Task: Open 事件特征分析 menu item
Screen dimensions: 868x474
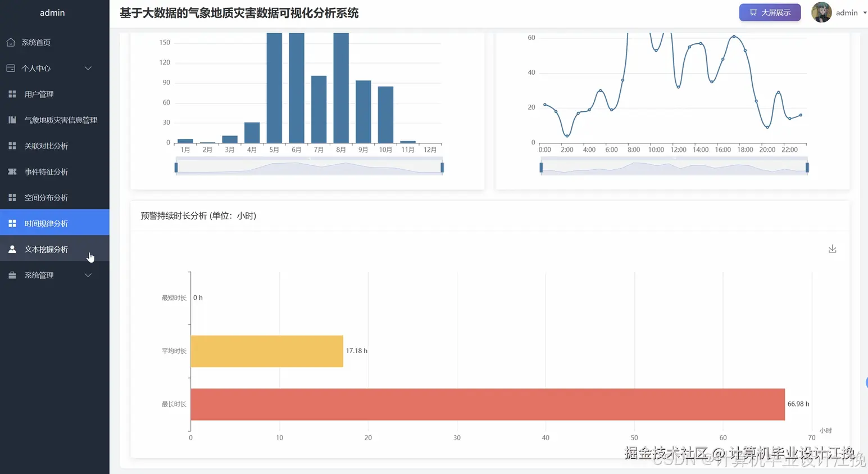Action: pyautogui.click(x=54, y=171)
